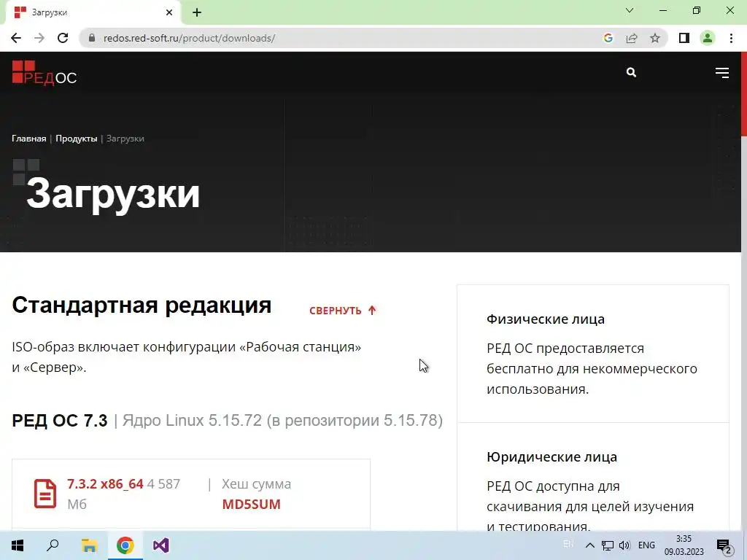Open the notification center icon
Screen dimensions: 747x560
point(724,546)
